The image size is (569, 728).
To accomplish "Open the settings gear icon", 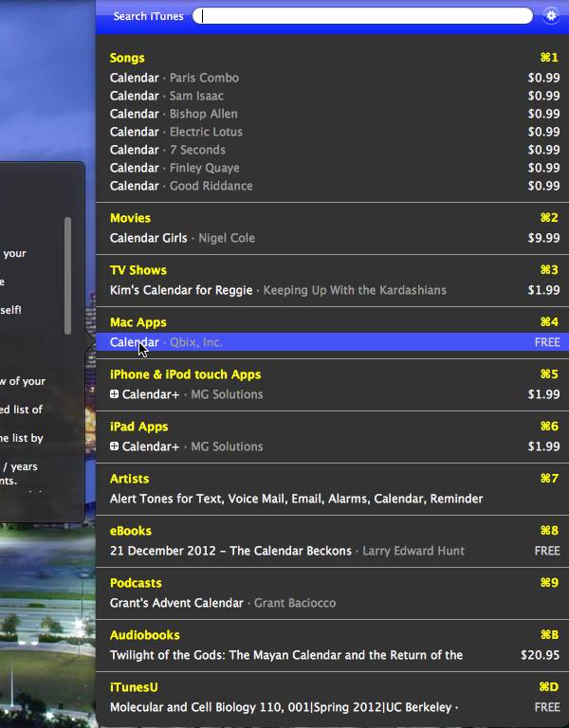I will [x=551, y=16].
